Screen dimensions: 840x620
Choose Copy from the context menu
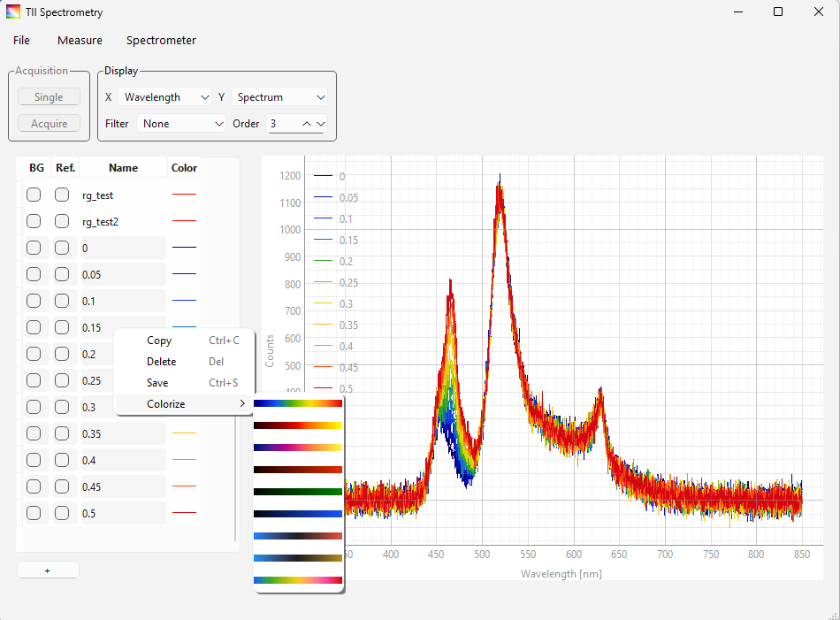coord(159,340)
